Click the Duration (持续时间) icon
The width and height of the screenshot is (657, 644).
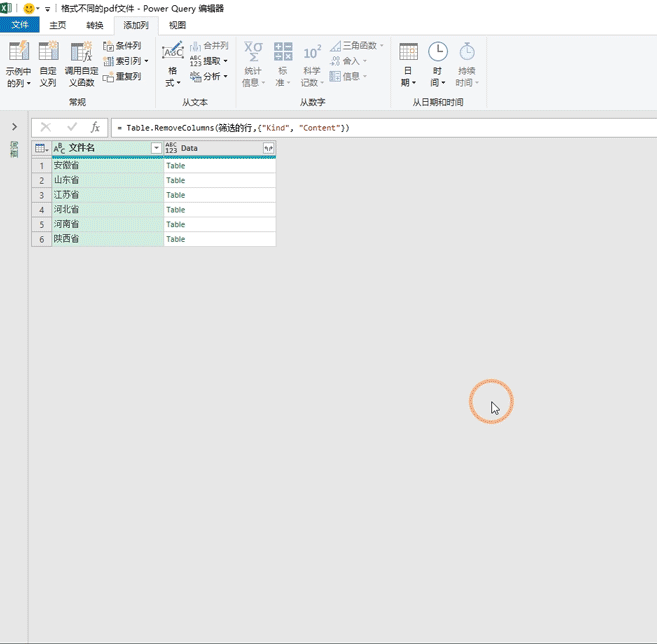click(x=467, y=52)
